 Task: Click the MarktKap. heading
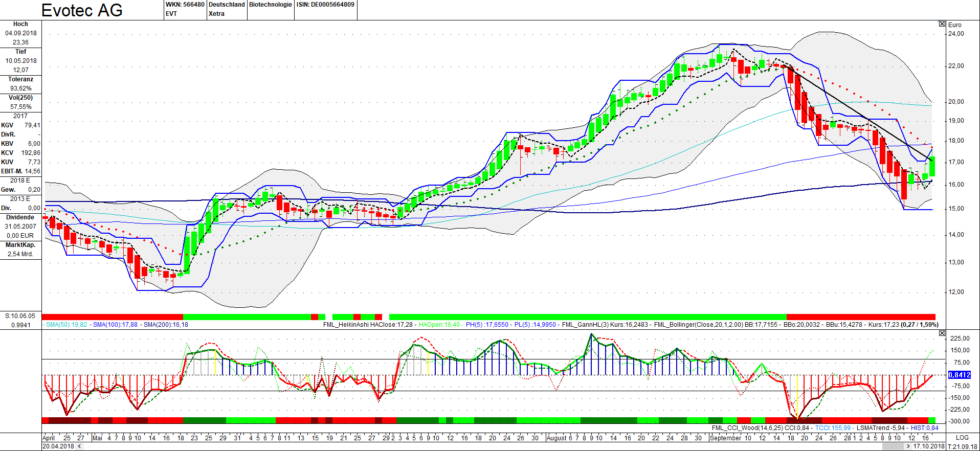click(20, 245)
